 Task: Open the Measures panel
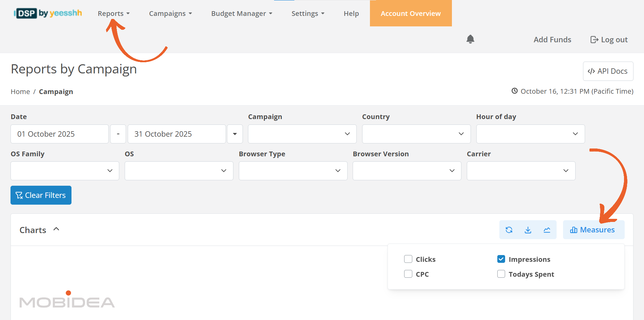click(593, 230)
